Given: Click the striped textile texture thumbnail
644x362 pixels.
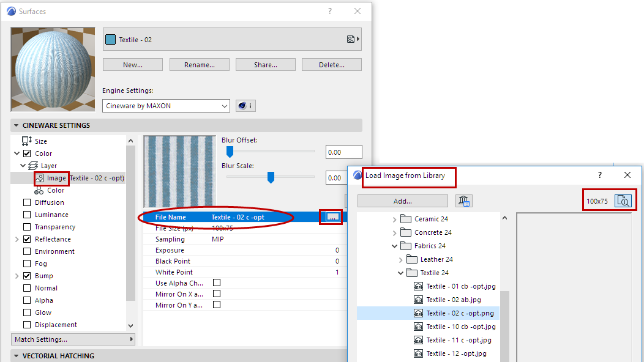Looking at the screenshot, I should click(179, 172).
